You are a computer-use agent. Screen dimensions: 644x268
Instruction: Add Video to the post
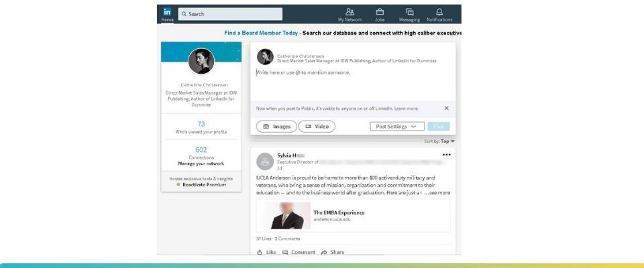pyautogui.click(x=317, y=127)
